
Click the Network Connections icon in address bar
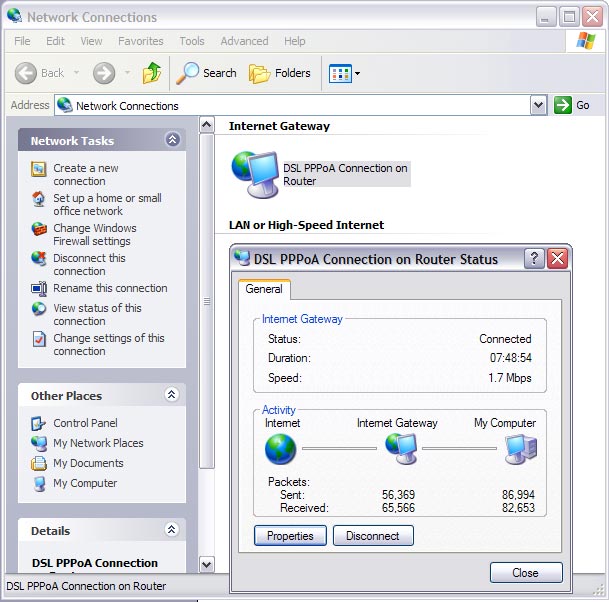65,105
